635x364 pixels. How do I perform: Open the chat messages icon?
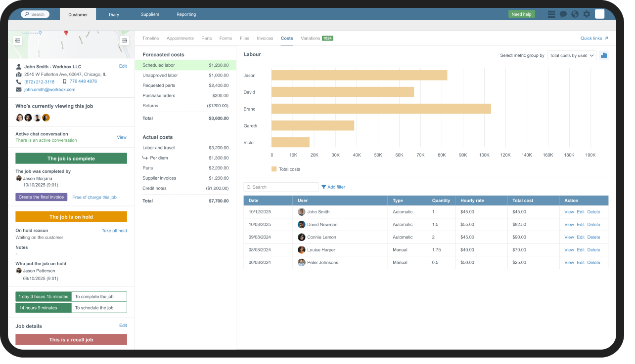pos(563,14)
